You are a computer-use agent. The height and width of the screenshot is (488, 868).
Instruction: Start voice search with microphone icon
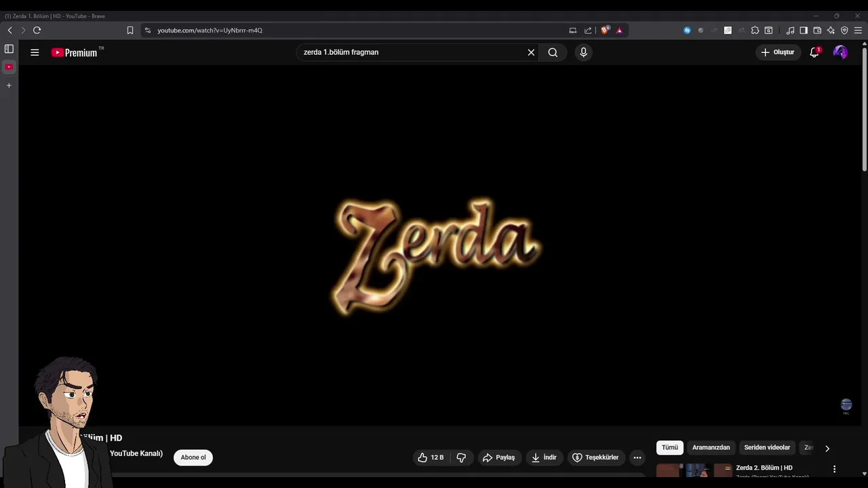point(583,52)
